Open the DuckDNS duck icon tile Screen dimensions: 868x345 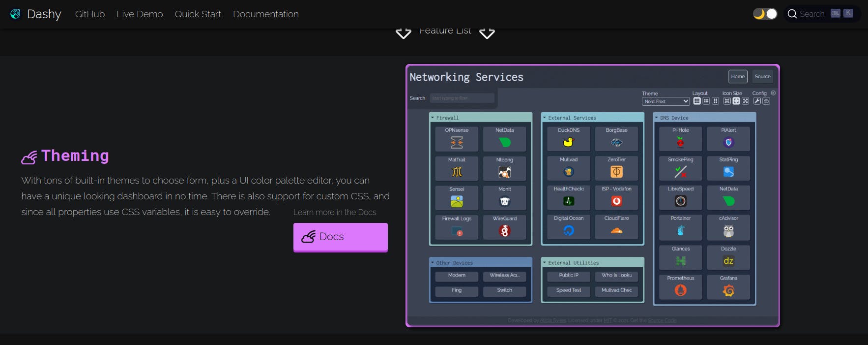pos(569,142)
